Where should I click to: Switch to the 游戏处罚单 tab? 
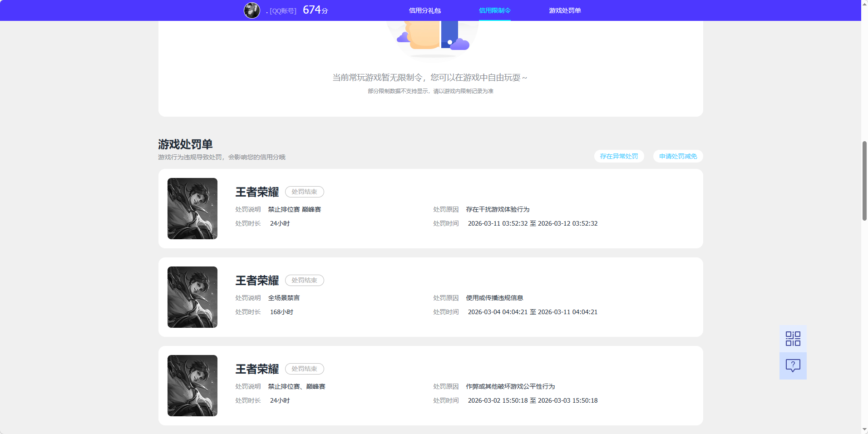click(564, 10)
